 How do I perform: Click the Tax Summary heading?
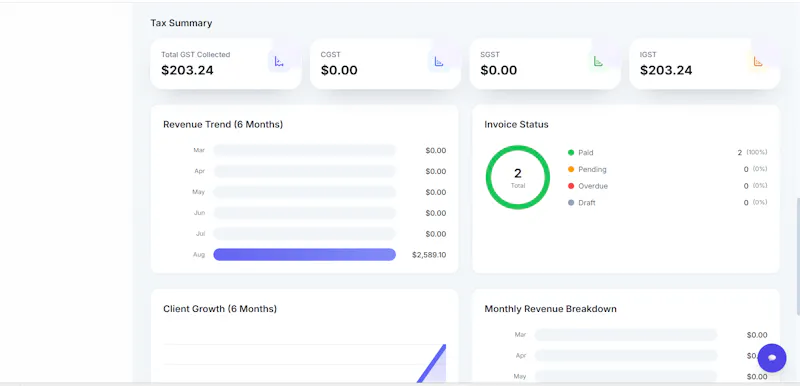(181, 23)
